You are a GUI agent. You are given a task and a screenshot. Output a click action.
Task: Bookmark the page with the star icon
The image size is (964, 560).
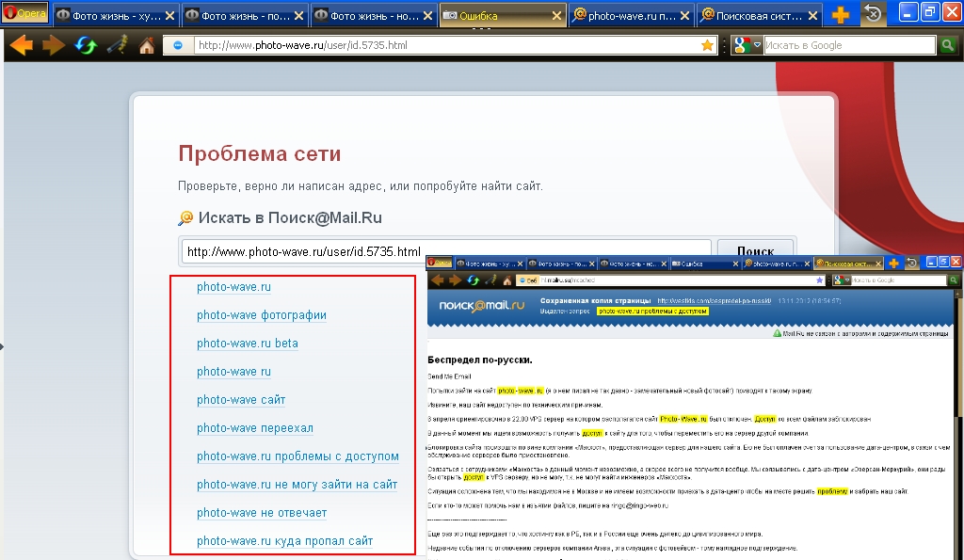pyautogui.click(x=707, y=45)
